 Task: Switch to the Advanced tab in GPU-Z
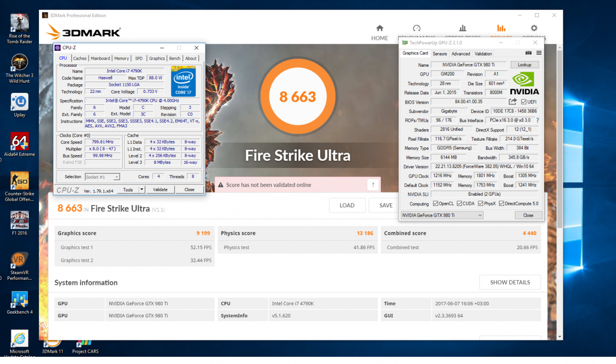460,53
